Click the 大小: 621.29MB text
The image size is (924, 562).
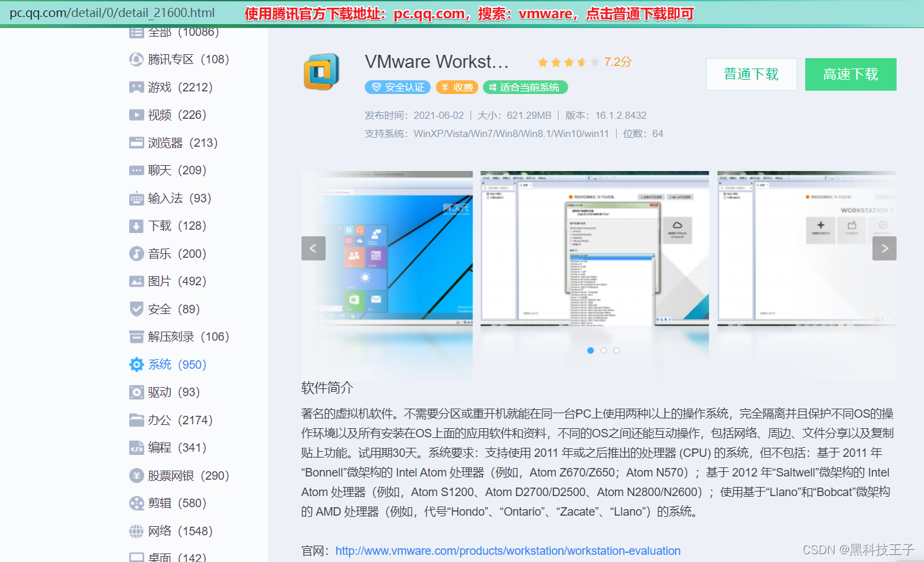coord(514,116)
